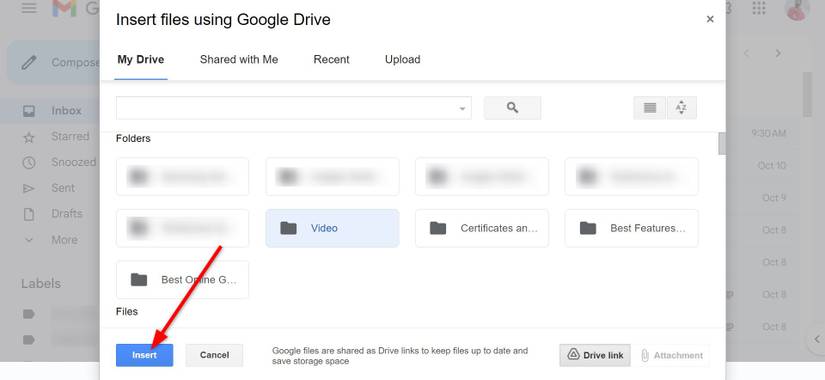Click the Gmail page scrollbar
Screen dimensions: 825x380
coord(807,95)
